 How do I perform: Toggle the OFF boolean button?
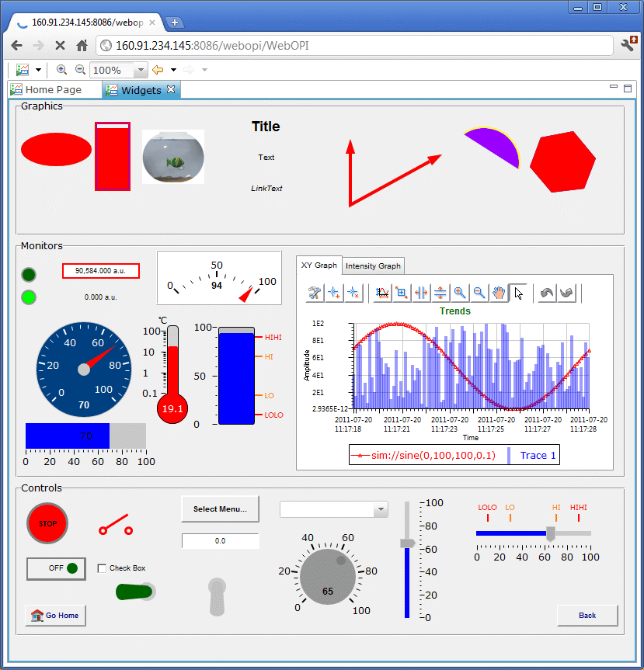coord(56,568)
